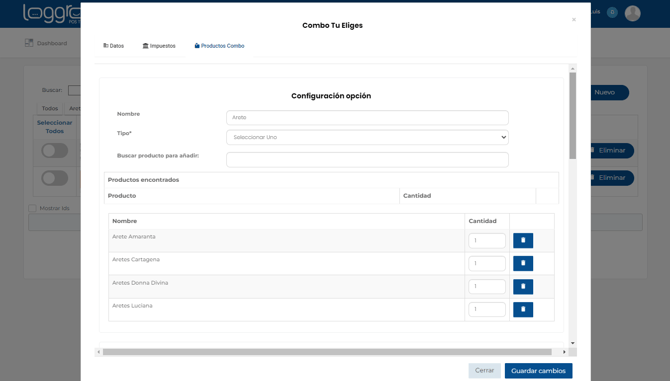
Task: Edit quantity for Aretes Cartagena
Action: click(x=487, y=264)
